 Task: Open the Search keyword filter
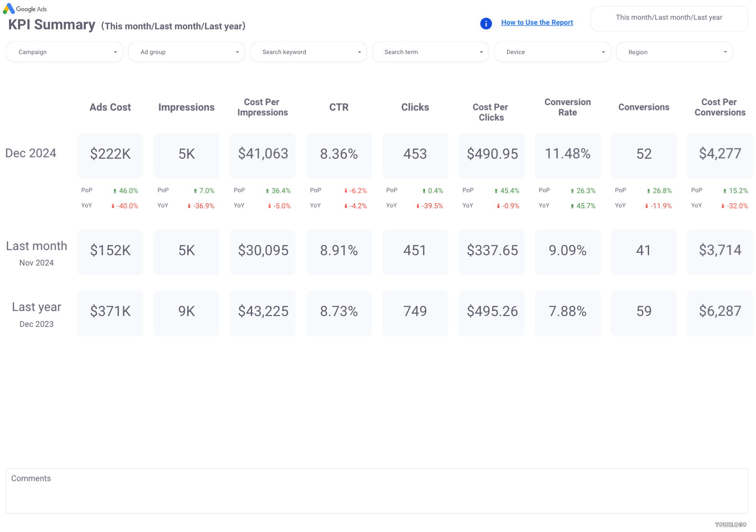click(x=308, y=52)
